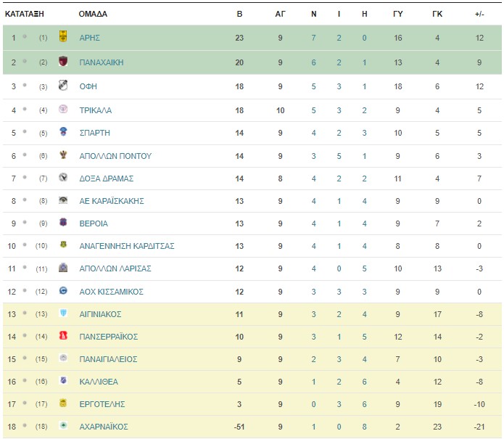Click the ΑΟΧ ΚΙΣΣΑΜΙΚΟΣ blue round crest
Image resolution: width=504 pixels, height=439 pixels.
click(x=63, y=291)
